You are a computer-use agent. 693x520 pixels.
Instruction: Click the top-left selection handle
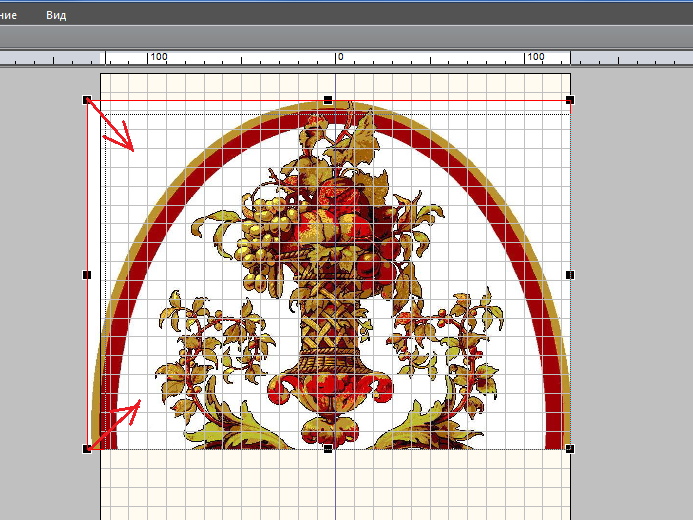pos(87,100)
